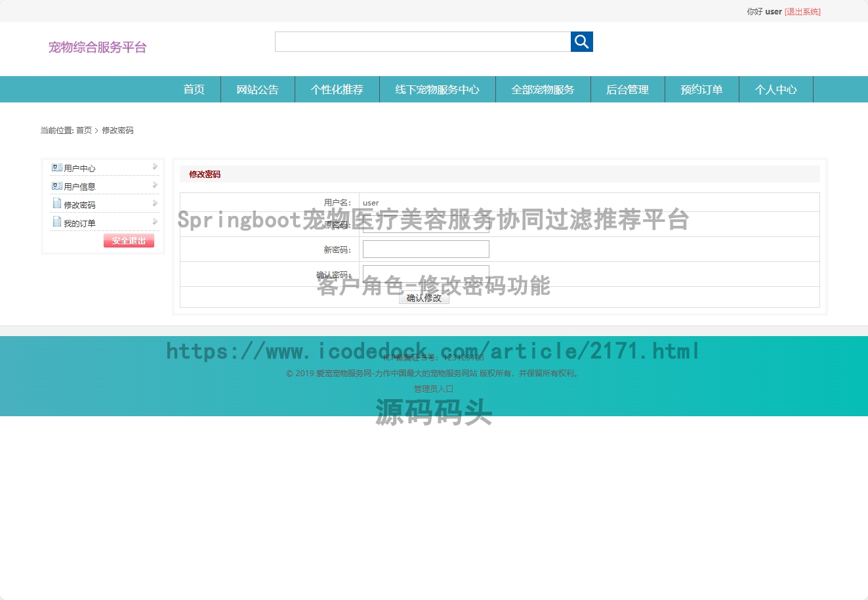Screen dimensions: 868x600
Task: Open the 网站公告 navigation item
Action: (258, 89)
